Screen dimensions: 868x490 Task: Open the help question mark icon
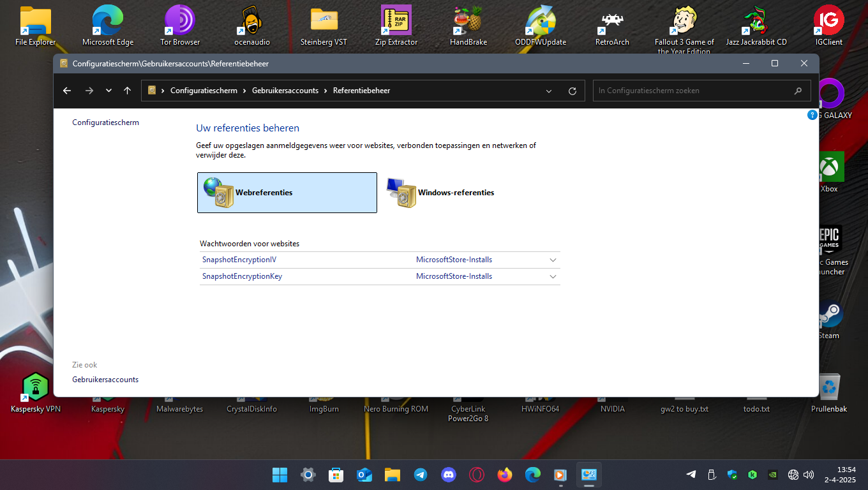click(812, 115)
